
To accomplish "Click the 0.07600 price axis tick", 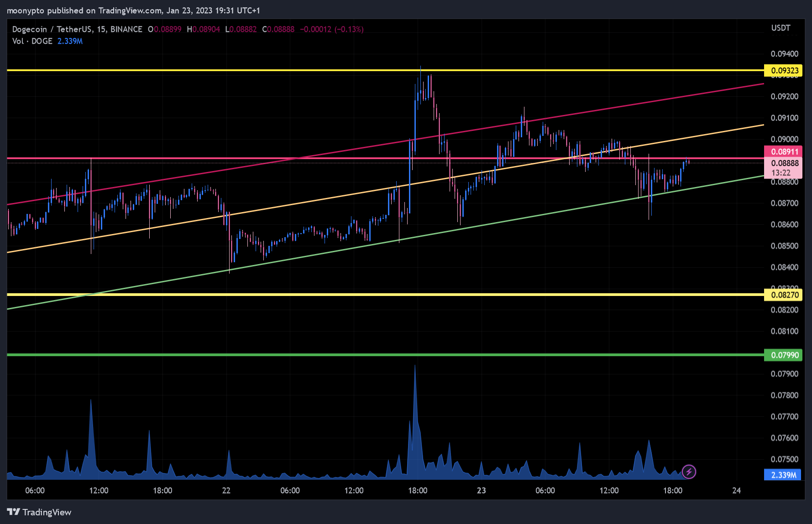I will 785,438.
